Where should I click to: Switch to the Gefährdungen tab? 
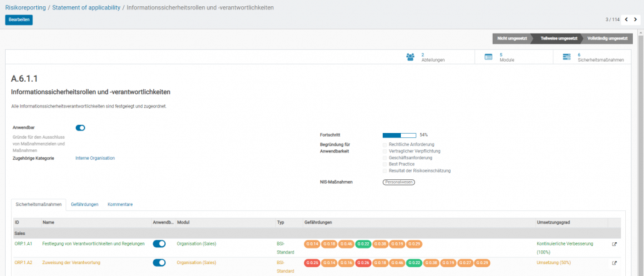click(84, 204)
